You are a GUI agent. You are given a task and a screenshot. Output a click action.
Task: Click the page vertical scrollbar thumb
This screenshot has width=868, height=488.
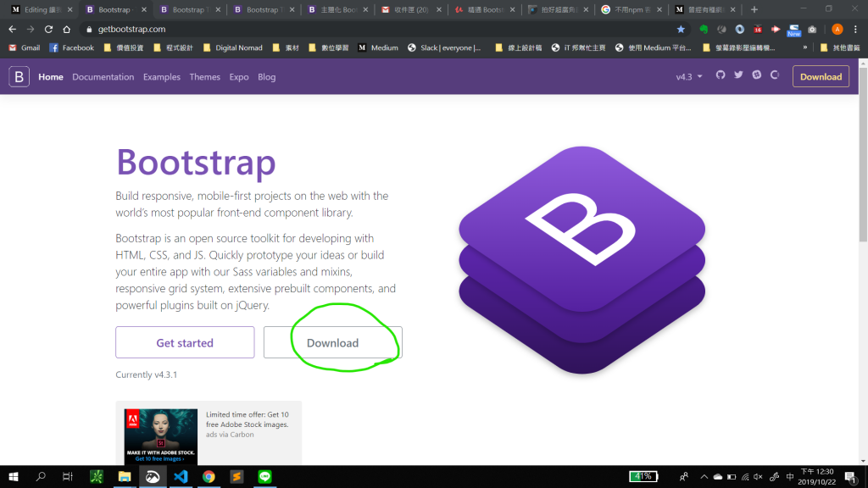pos(863,155)
